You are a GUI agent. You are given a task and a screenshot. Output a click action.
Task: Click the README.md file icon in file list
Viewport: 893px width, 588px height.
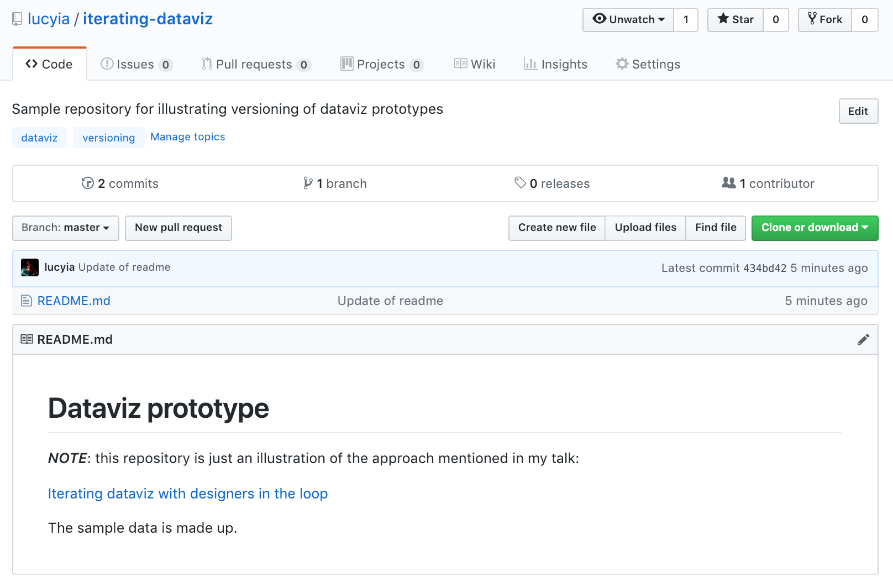click(x=27, y=301)
